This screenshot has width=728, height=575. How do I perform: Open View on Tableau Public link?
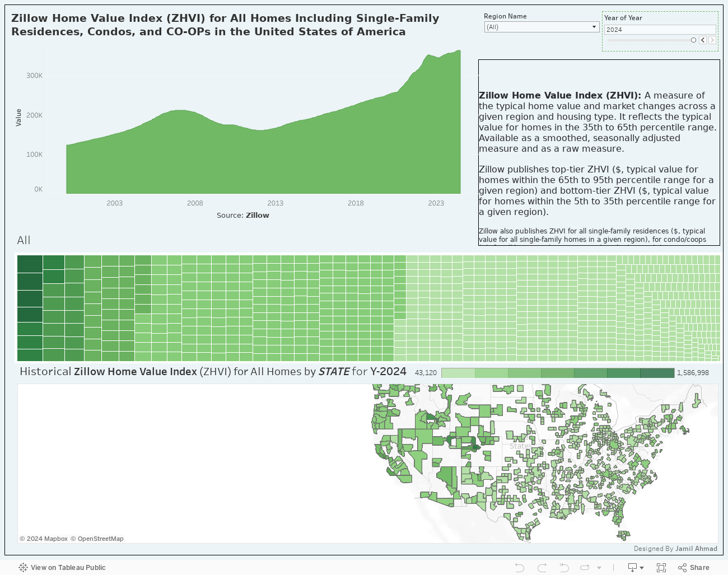[68, 568]
